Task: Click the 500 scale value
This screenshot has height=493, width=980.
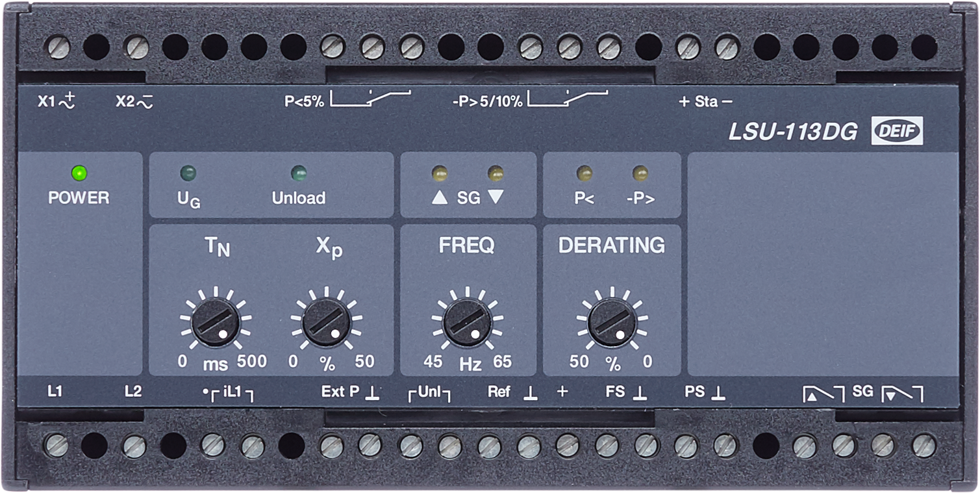Action: tap(252, 361)
